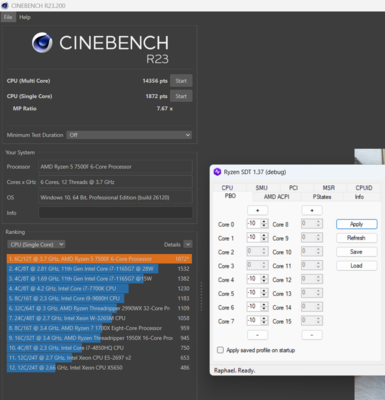Click the Load button

coord(357,266)
